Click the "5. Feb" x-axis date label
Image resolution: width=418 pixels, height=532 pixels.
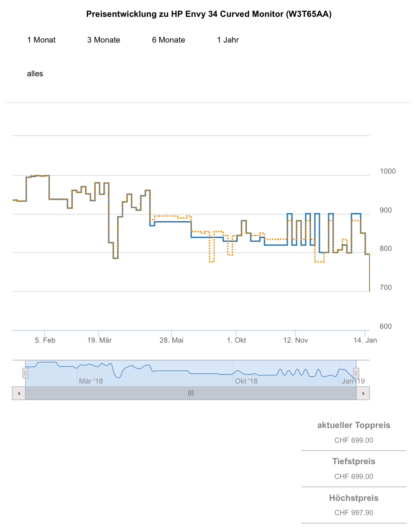[45, 340]
